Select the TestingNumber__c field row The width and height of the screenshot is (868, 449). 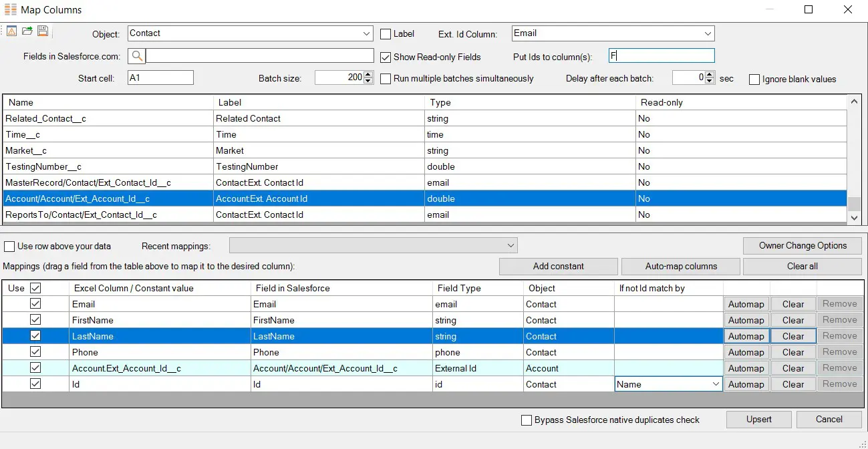(x=425, y=166)
